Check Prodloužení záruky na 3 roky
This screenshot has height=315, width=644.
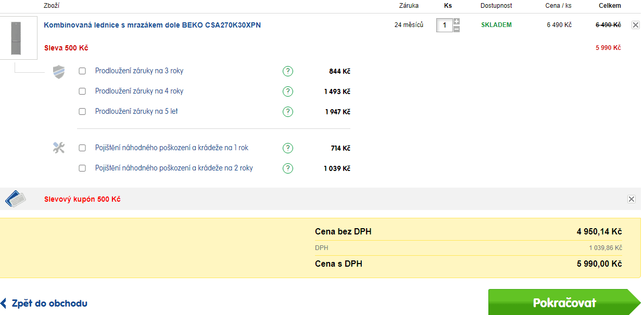[82, 71]
